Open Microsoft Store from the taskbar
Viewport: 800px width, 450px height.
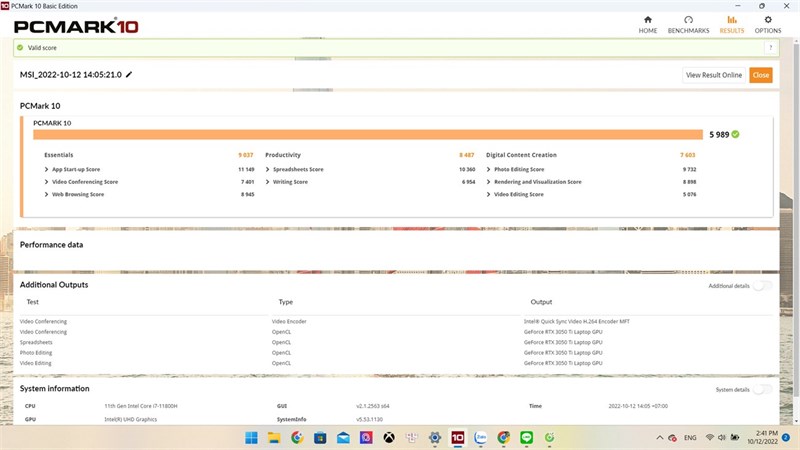[x=320, y=437]
